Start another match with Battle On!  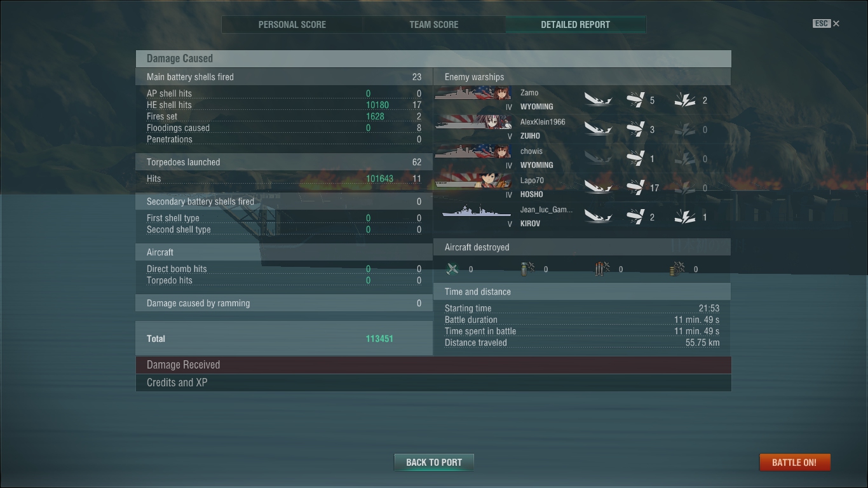[x=794, y=462]
